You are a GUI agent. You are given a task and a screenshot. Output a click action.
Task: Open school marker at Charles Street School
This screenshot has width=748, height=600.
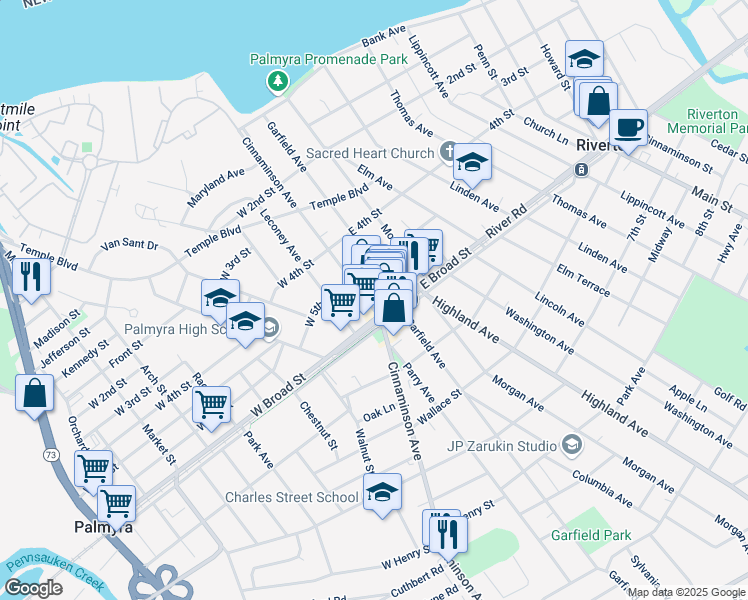382,493
